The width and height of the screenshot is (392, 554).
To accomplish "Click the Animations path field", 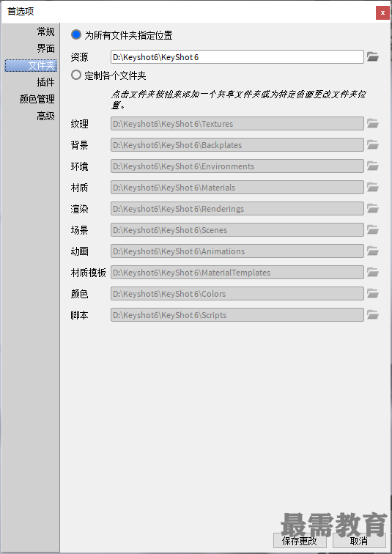I will coord(237,251).
